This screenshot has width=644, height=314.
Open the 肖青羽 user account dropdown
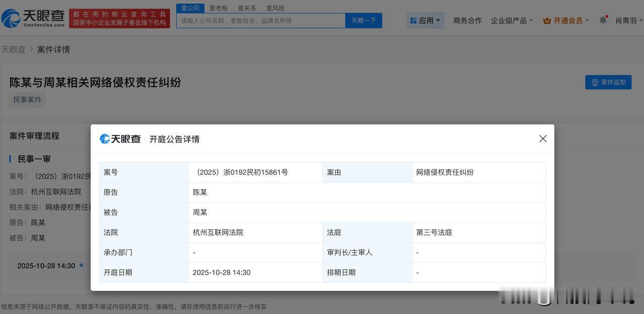(x=629, y=21)
